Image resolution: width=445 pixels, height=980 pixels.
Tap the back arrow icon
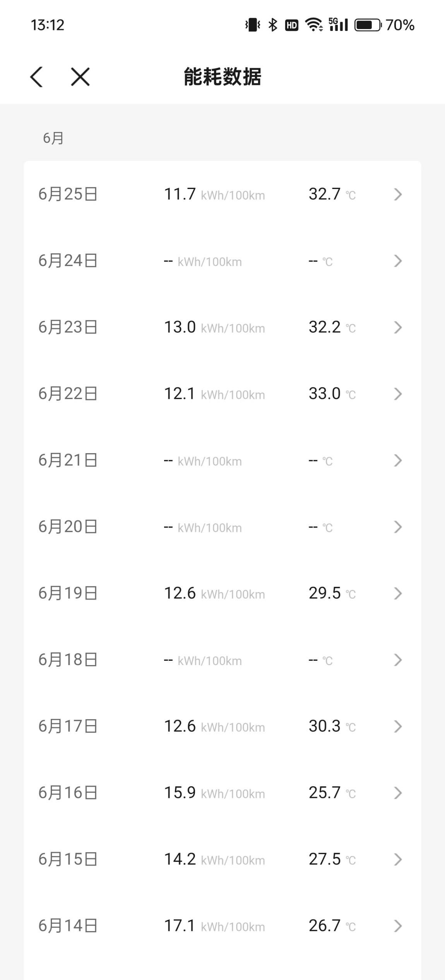pyautogui.click(x=36, y=77)
